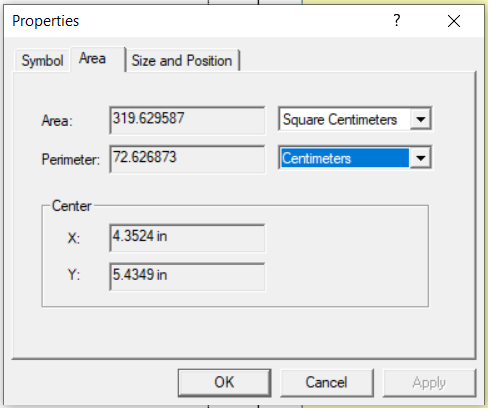Expand the Square Centimeters dropdown arrow
This screenshot has width=491, height=411.
(x=421, y=119)
